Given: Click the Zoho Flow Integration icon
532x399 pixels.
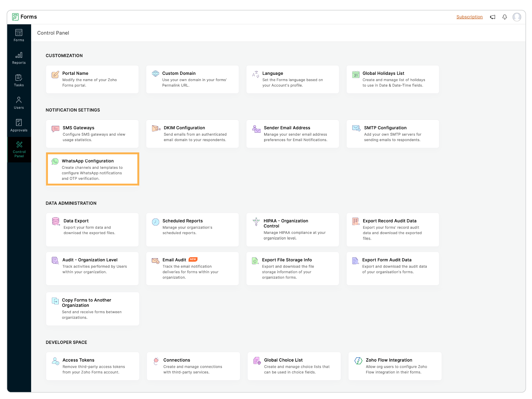Looking at the screenshot, I should pyautogui.click(x=358, y=360).
